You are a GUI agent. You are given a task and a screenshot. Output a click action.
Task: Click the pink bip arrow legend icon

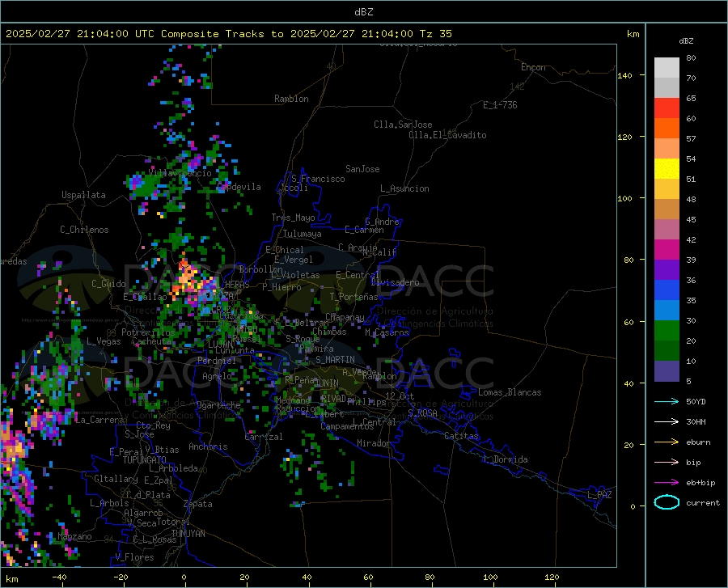(667, 463)
